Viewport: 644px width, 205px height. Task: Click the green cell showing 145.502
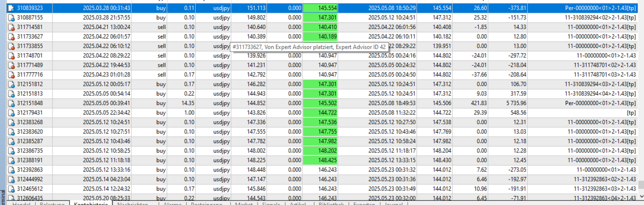(x=320, y=103)
